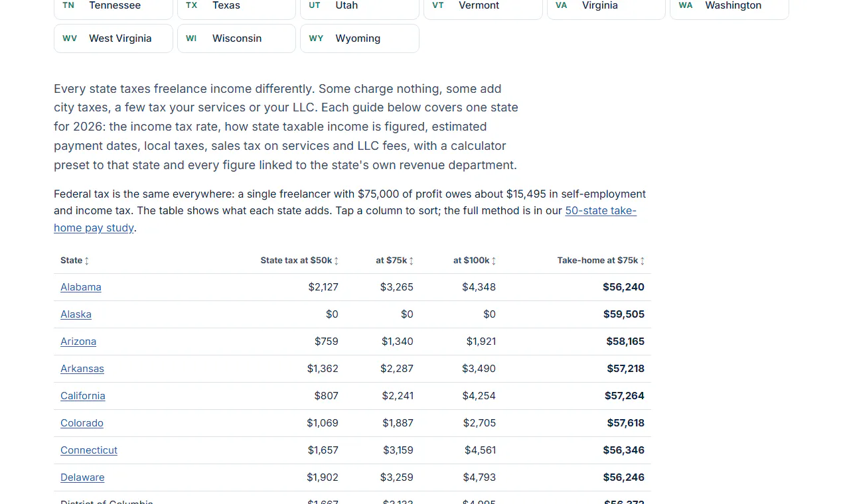This screenshot has width=843, height=504.
Task: Select Alabama's $2,127 state tax cell
Action: (323, 287)
